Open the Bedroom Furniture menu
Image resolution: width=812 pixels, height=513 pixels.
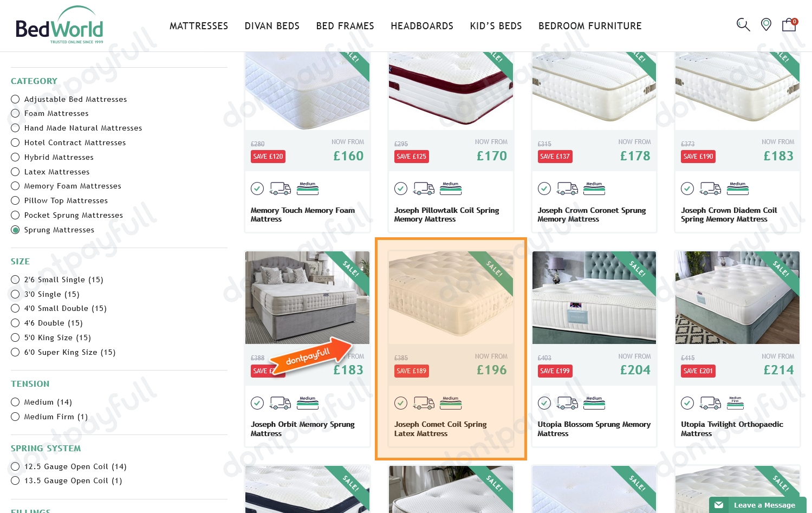[x=590, y=26]
